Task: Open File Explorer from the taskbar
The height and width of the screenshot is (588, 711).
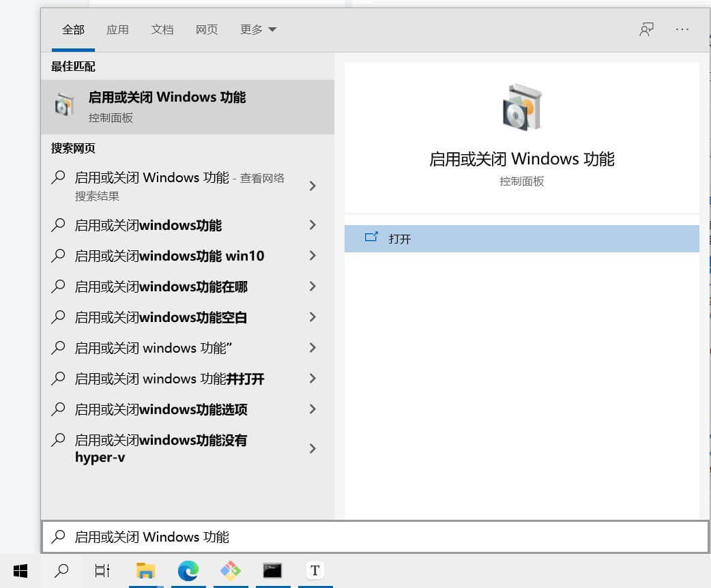Action: [145, 571]
